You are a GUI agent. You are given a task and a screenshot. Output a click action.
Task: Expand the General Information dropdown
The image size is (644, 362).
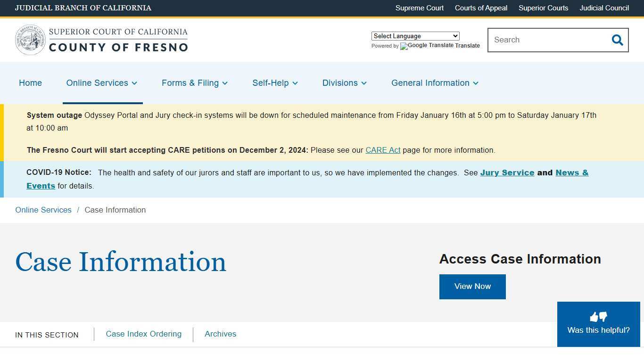click(476, 83)
